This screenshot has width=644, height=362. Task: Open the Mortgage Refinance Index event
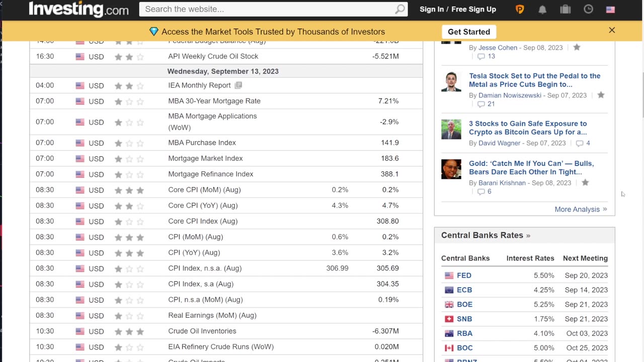pos(210,174)
